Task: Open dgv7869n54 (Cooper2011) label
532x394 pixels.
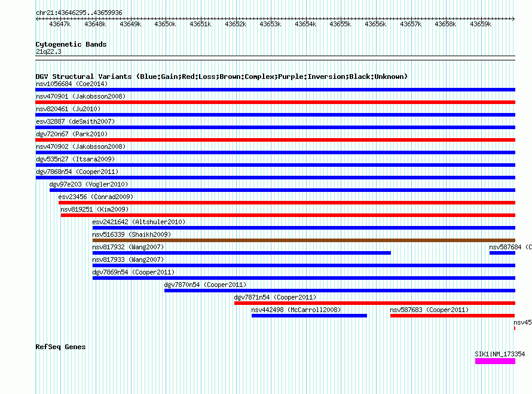Action: tap(133, 272)
